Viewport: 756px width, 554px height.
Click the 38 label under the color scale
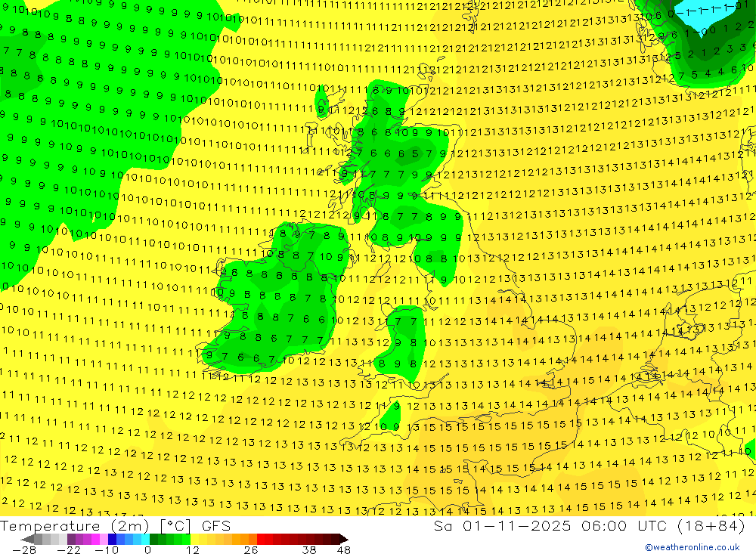click(309, 549)
